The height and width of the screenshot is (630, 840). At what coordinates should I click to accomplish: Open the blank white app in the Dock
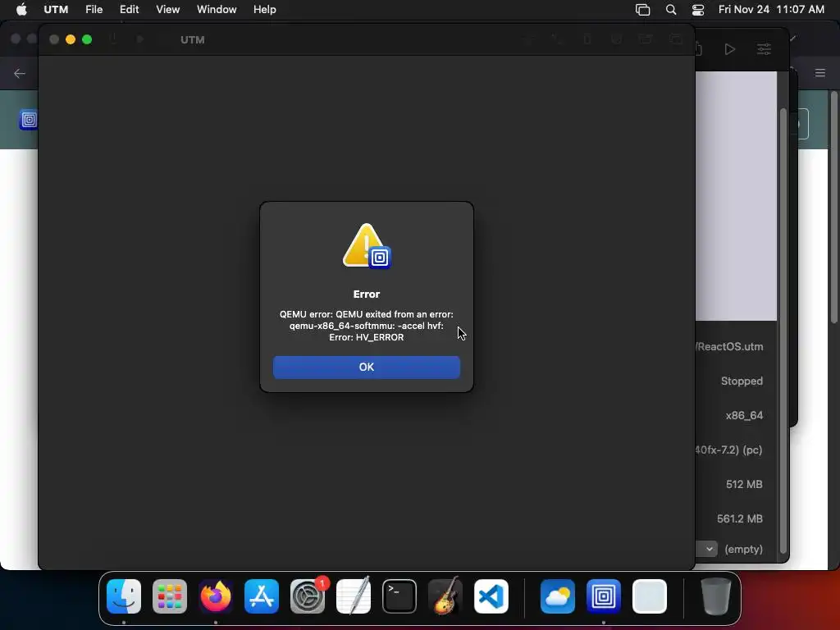coord(650,596)
